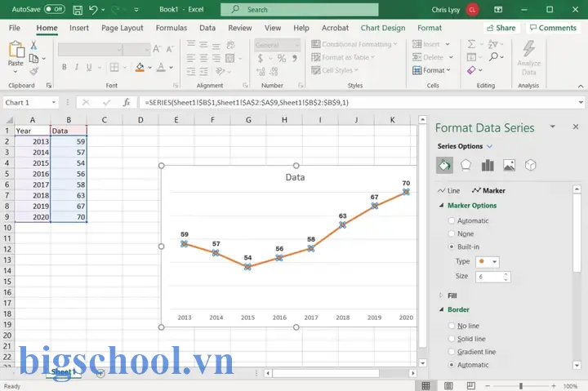Switch to the Format ribbon tab
The image size is (588, 391).
(x=430, y=28)
